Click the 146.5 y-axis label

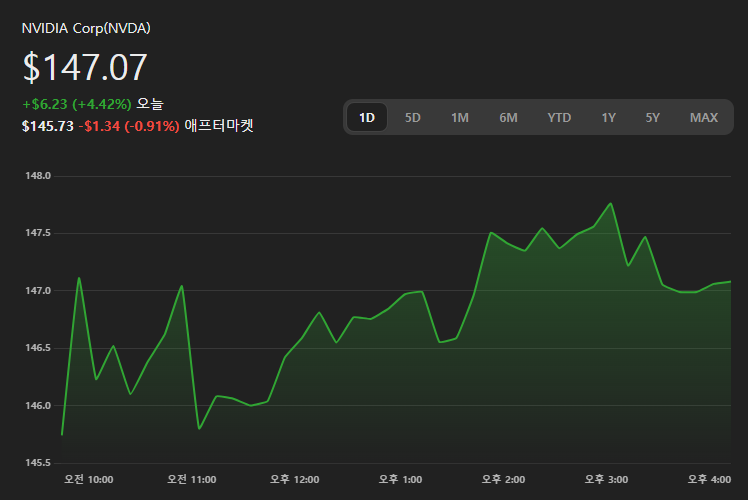[38, 348]
